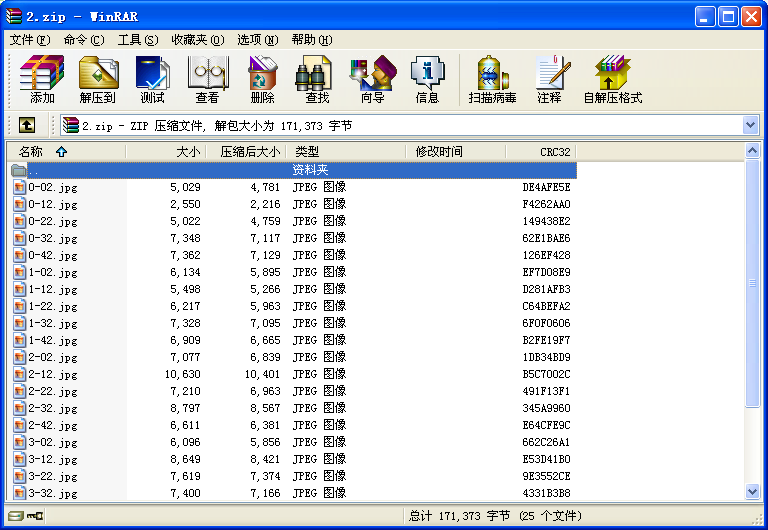
Task: Launch the 向导 (Wizard) tool
Action: tap(372, 80)
